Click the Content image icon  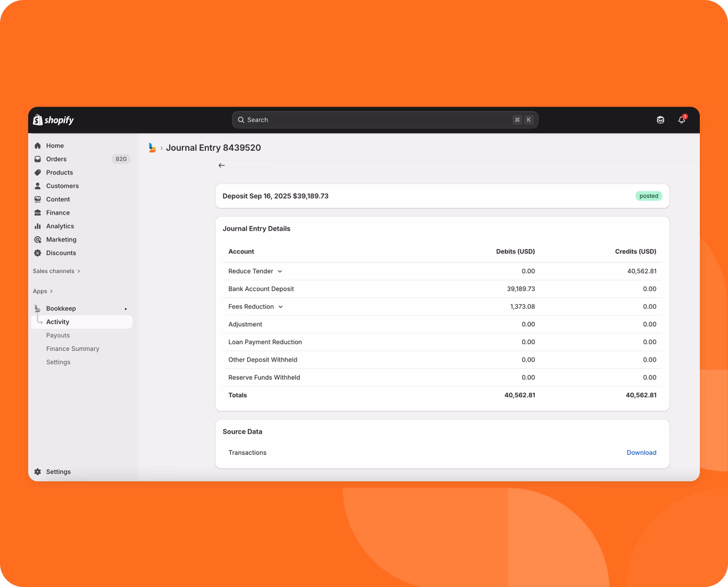(38, 199)
